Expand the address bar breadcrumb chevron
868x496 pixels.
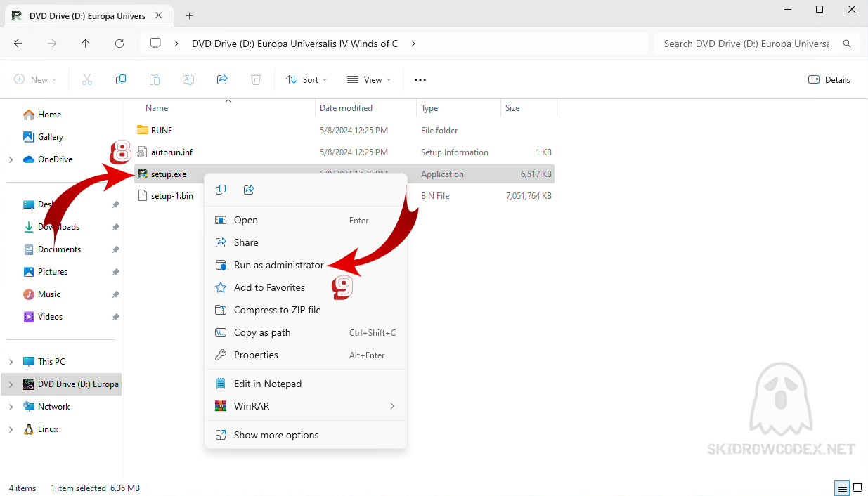pos(413,44)
